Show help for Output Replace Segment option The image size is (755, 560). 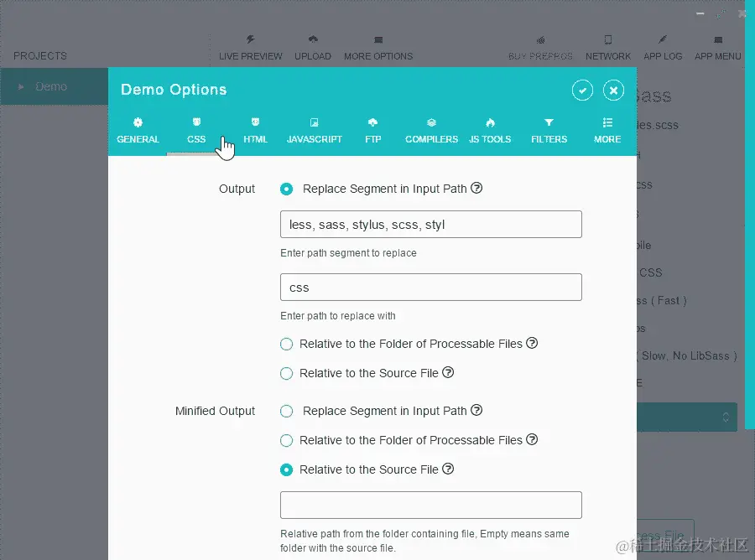[476, 188]
